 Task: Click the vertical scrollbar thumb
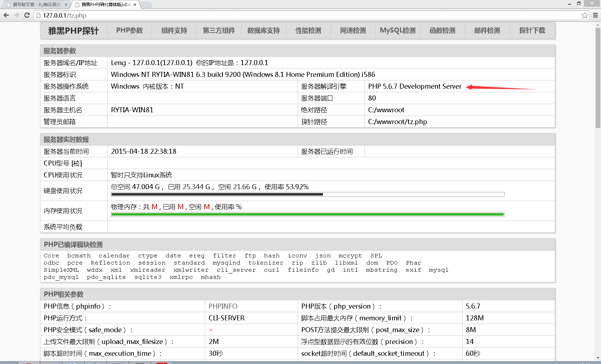point(598,78)
